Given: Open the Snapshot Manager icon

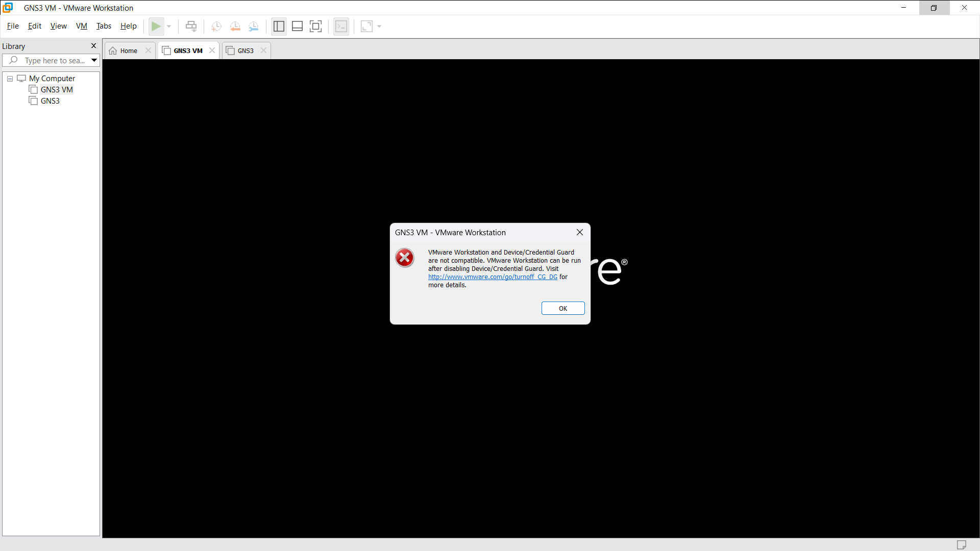Looking at the screenshot, I should [254, 26].
